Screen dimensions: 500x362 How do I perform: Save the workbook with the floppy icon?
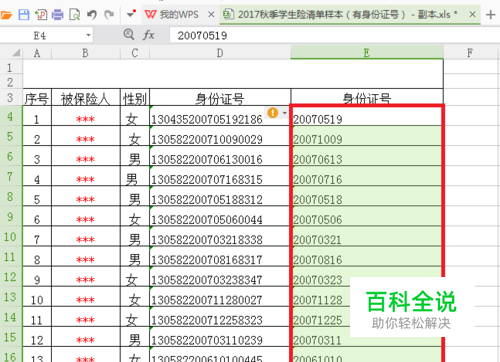(24, 15)
